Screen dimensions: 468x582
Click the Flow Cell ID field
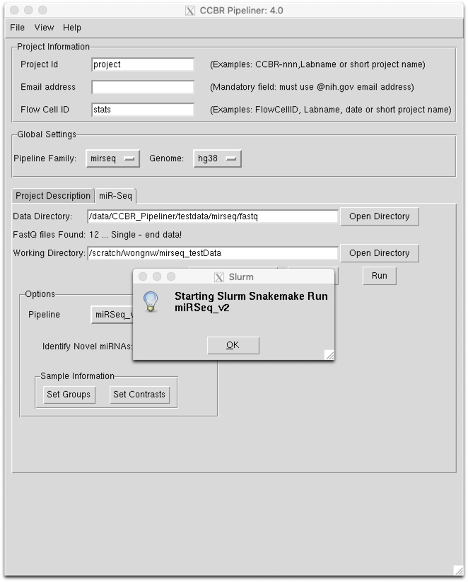pos(142,109)
